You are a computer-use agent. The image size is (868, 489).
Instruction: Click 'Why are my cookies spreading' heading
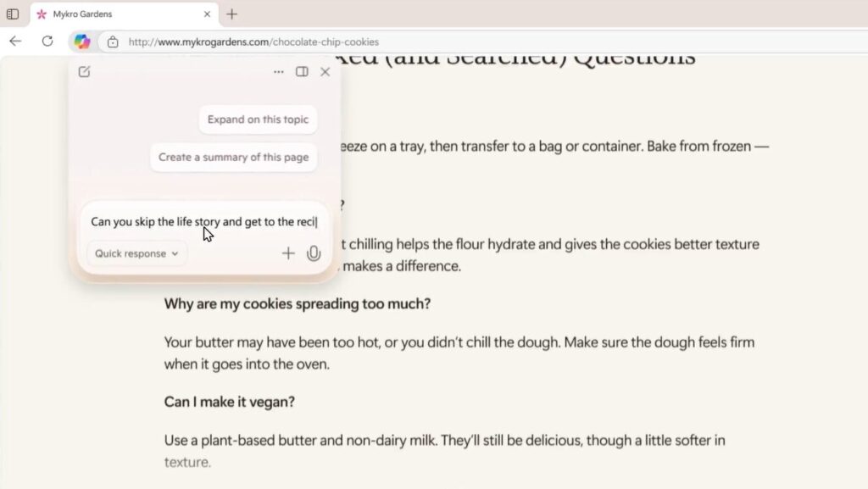[298, 303]
